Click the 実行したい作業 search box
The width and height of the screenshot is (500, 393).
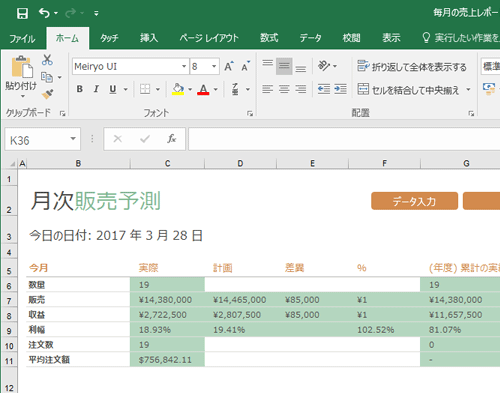460,38
